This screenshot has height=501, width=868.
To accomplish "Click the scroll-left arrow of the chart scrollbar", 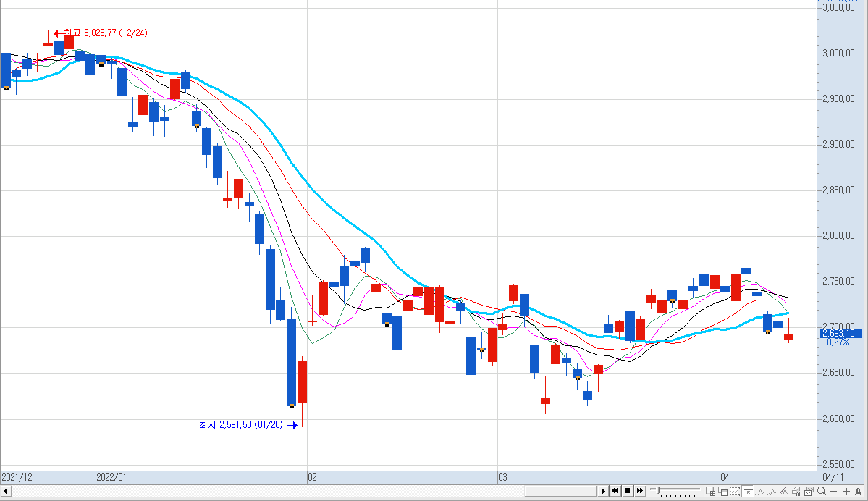I will pyautogui.click(x=6, y=491).
